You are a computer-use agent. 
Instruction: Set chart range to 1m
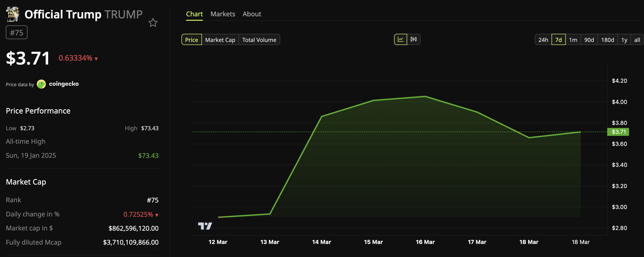pos(573,40)
